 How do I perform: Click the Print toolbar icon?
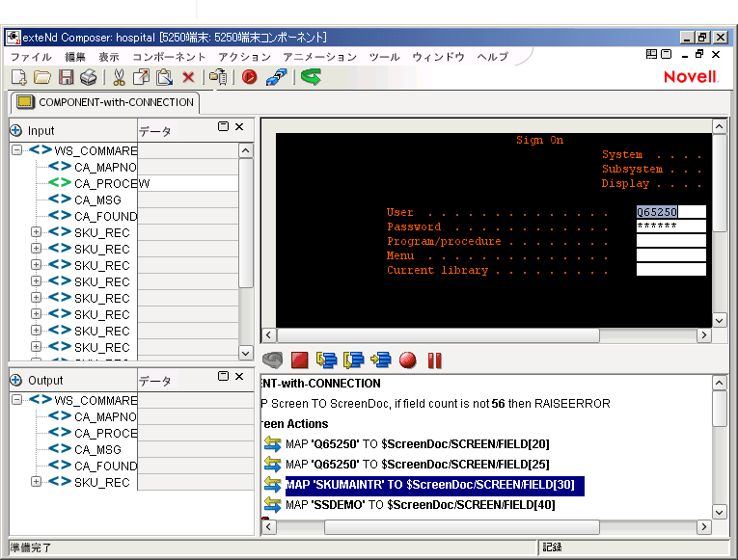click(x=88, y=77)
